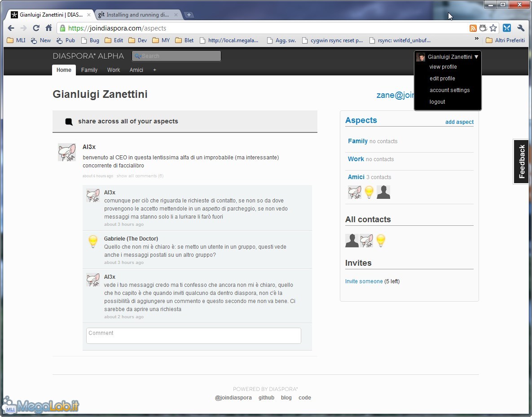The image size is (532, 417).
Task: Click DIASPORA* ALPHA logo
Action: (88, 56)
